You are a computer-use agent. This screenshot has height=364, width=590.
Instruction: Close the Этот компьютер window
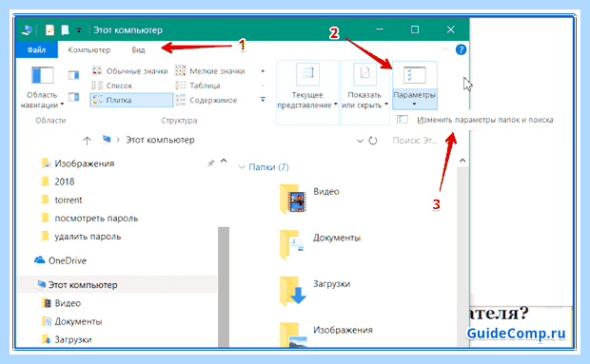click(x=450, y=29)
